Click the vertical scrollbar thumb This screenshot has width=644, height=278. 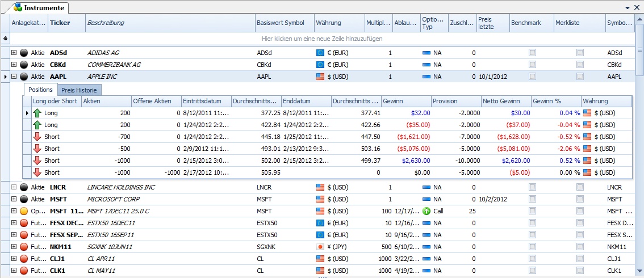click(639, 49)
